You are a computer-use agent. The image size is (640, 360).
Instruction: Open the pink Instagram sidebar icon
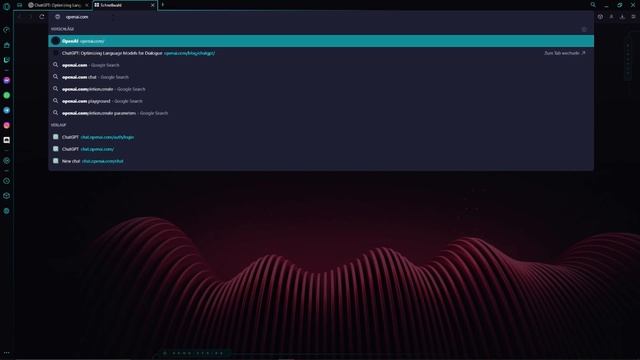(x=7, y=125)
